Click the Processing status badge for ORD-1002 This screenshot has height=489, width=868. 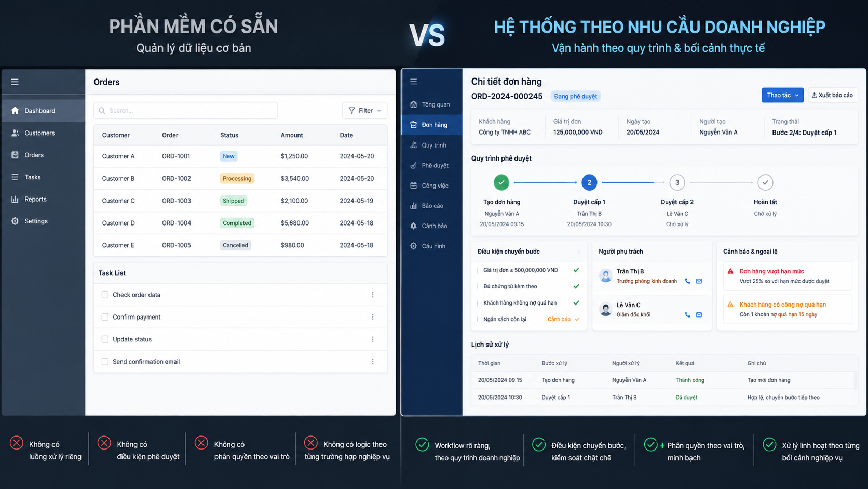(x=237, y=178)
